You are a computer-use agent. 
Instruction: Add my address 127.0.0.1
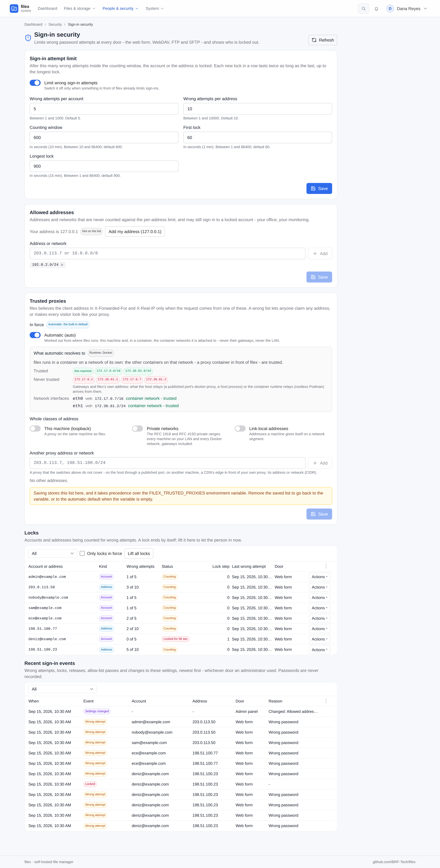(135, 232)
